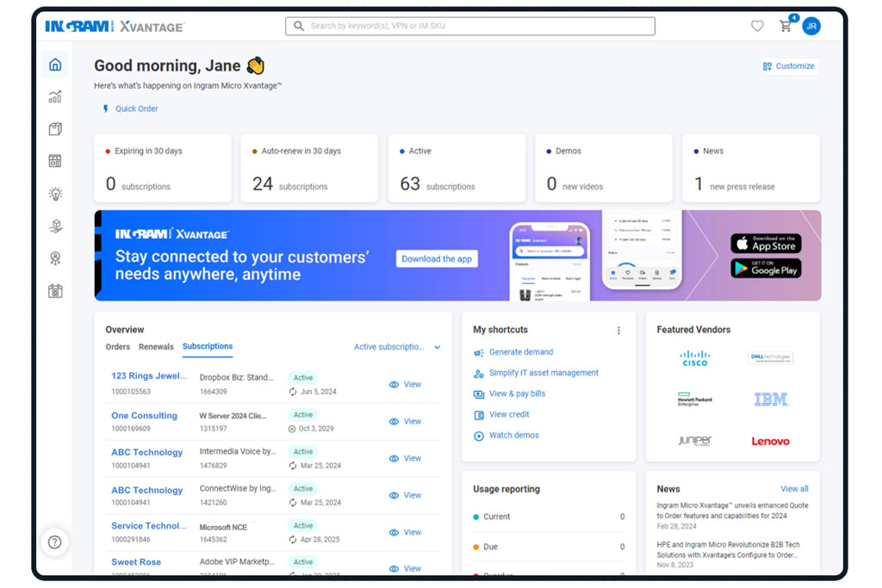This screenshot has width=882, height=588.
Task: Click the Lenovo vendor logo
Action: [771, 442]
